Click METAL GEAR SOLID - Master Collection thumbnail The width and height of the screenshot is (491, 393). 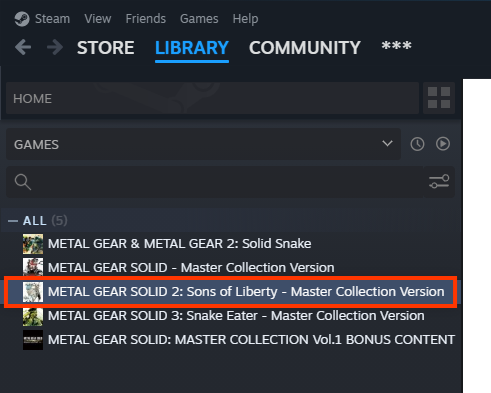[33, 267]
